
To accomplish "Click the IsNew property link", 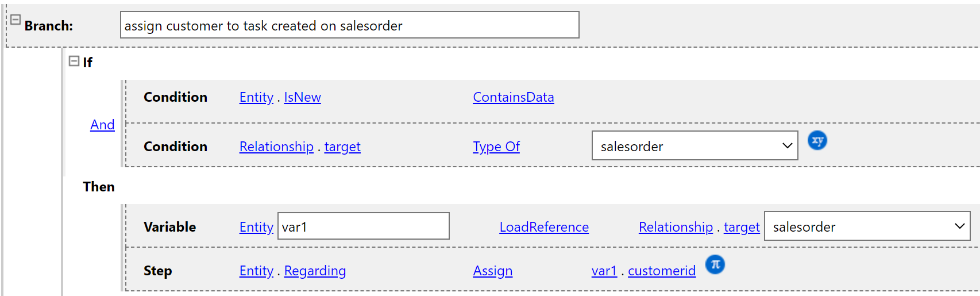I will (x=302, y=97).
